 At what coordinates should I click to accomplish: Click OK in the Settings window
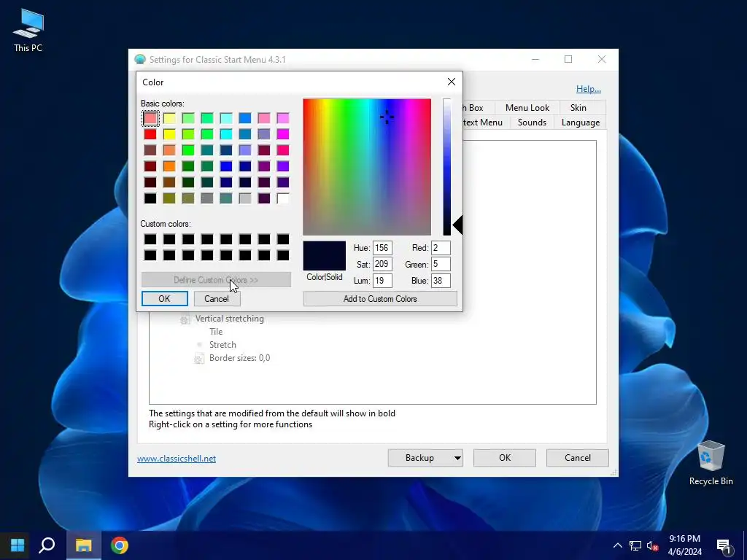click(505, 458)
